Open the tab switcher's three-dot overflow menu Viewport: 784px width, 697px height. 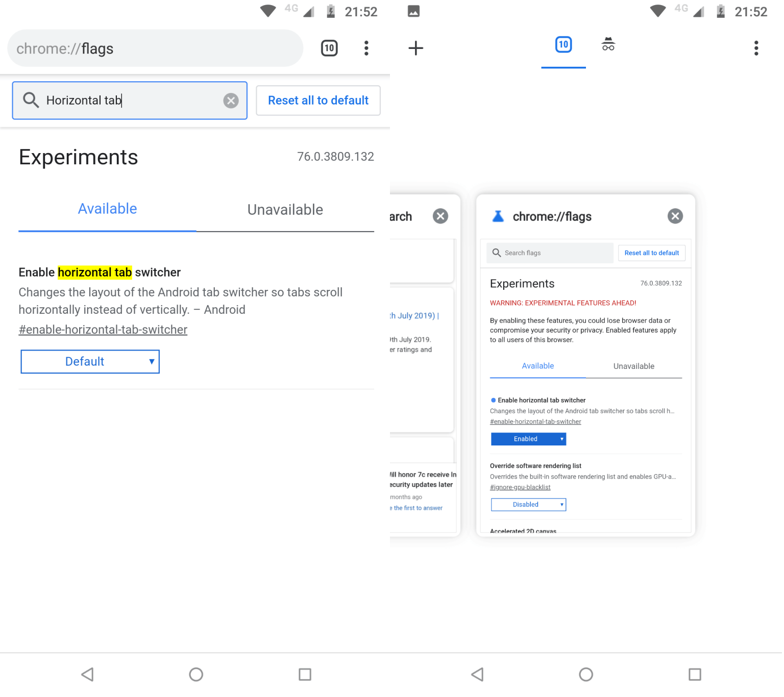756,48
